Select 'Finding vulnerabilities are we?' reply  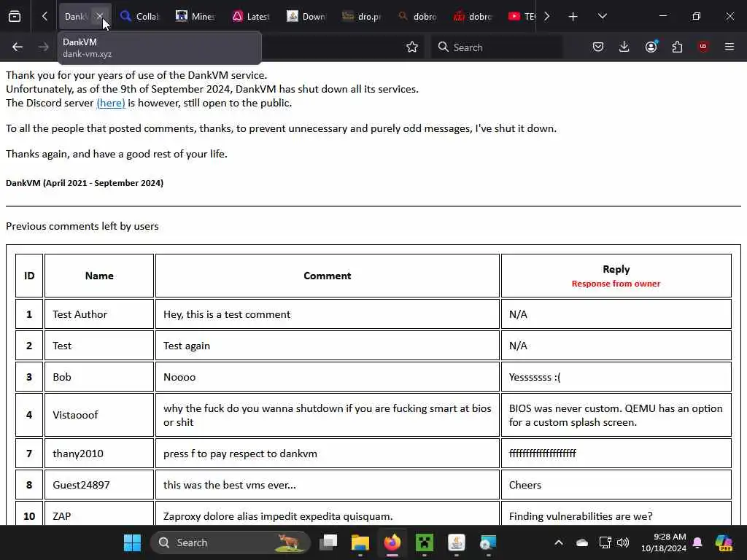616,513
